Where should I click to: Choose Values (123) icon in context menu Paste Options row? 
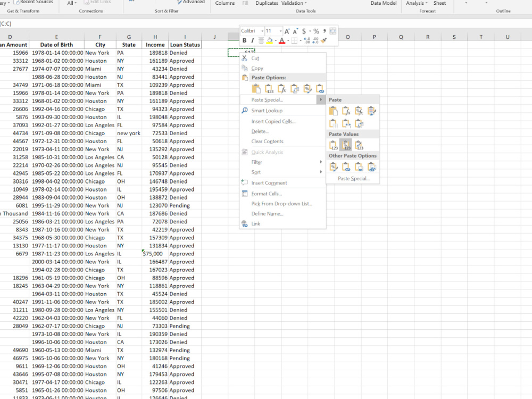click(269, 89)
